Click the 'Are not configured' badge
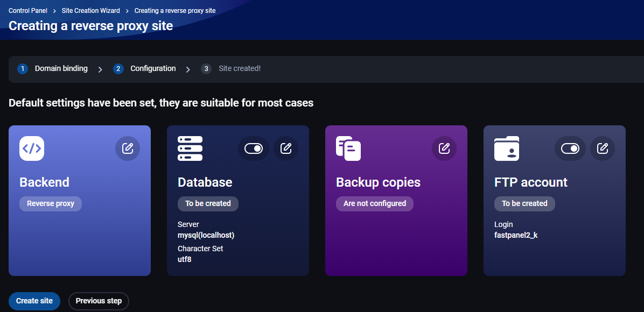The image size is (644, 312). pyautogui.click(x=375, y=204)
